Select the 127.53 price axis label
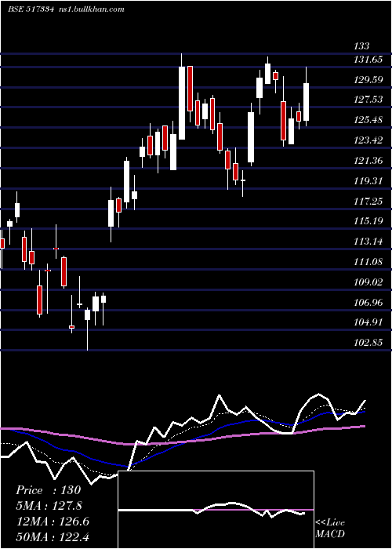The image size is (392, 549). point(368,100)
